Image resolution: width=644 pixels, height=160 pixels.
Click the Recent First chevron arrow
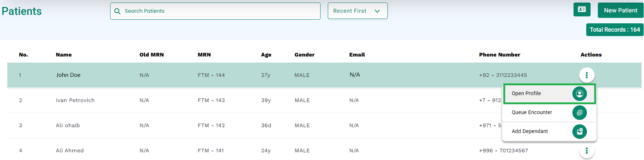click(x=377, y=11)
